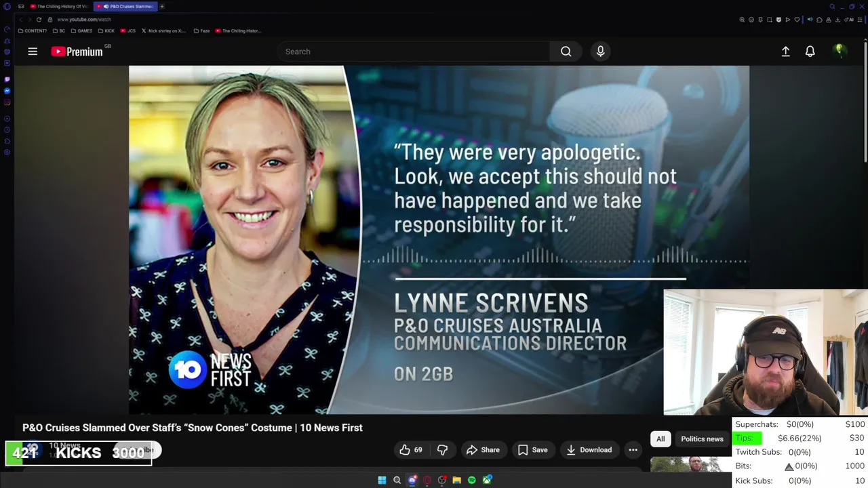Go back with the browser back arrow
Viewport: 868px width, 488px height.
pos(20,20)
